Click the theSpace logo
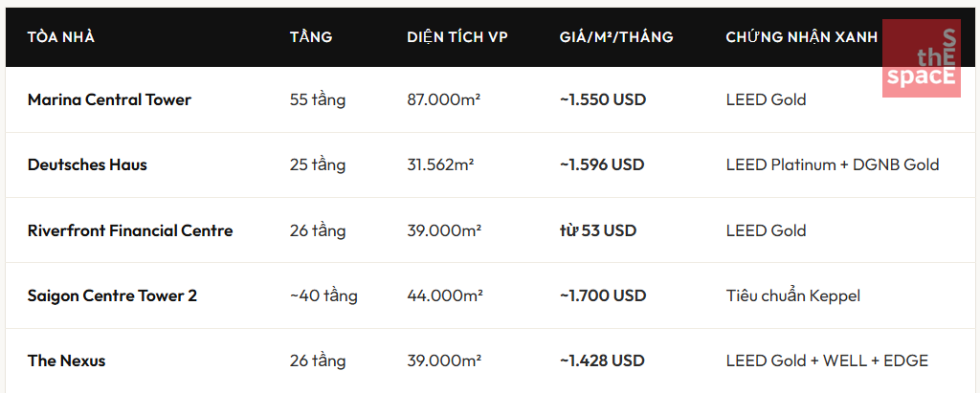The image size is (980, 393). [x=921, y=58]
